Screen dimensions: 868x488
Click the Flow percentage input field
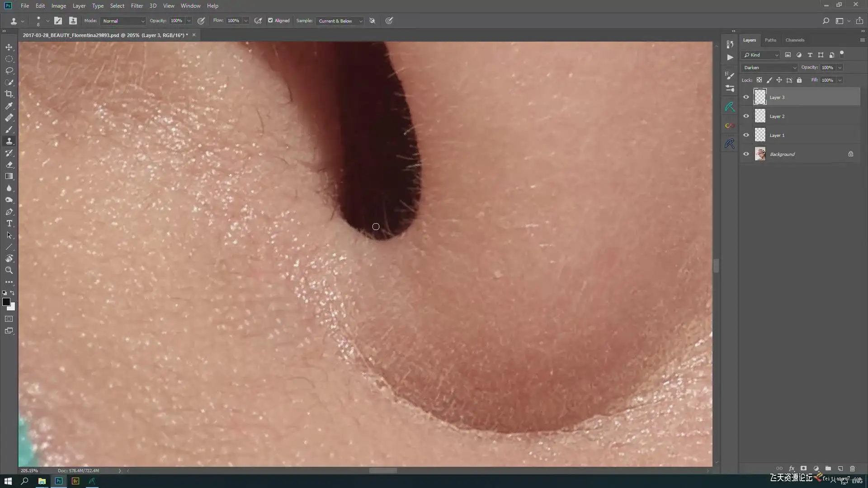click(233, 21)
